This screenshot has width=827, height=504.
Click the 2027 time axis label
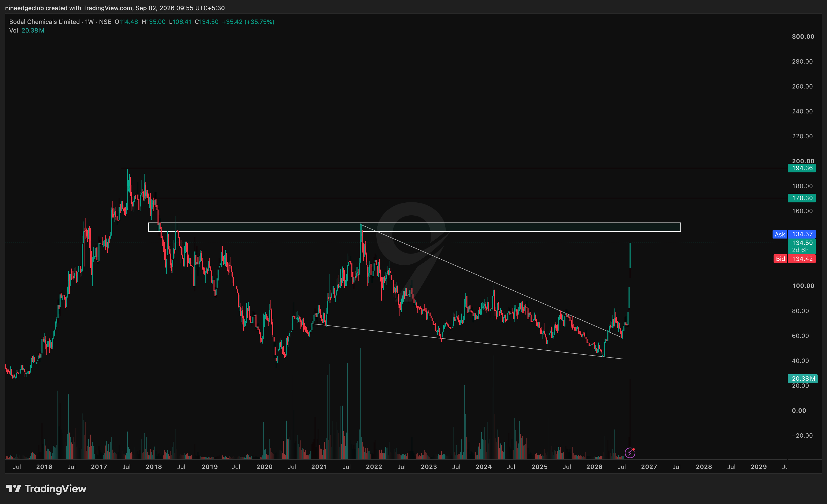point(649,467)
